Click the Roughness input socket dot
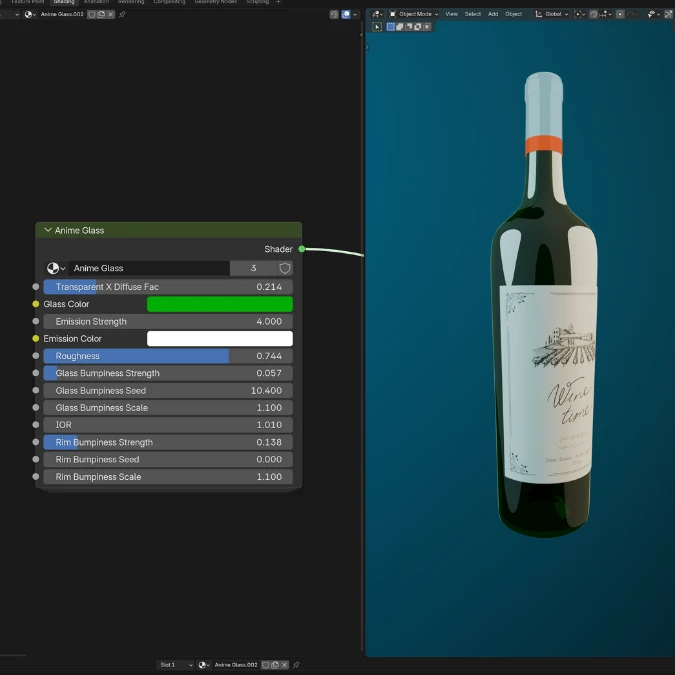675x675 pixels. (x=36, y=356)
